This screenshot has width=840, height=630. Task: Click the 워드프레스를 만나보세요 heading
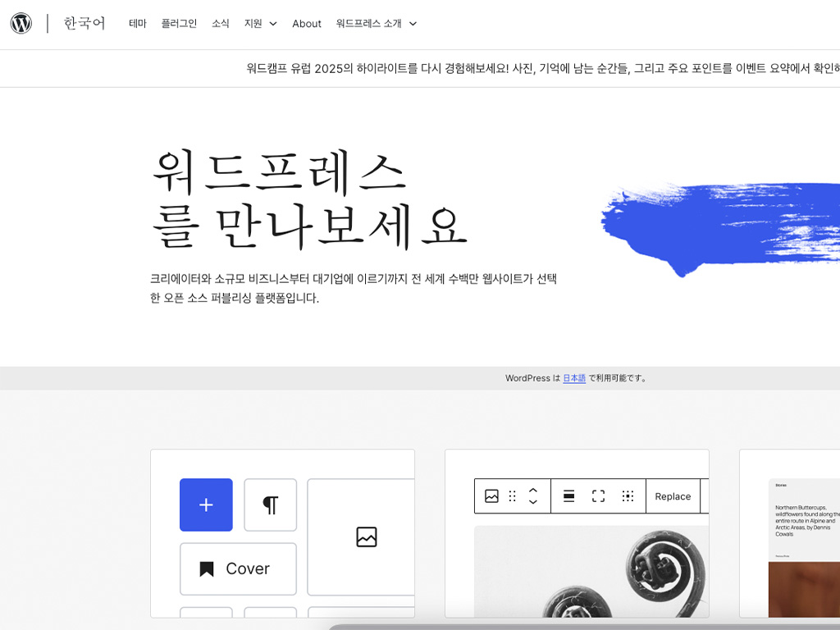309,199
